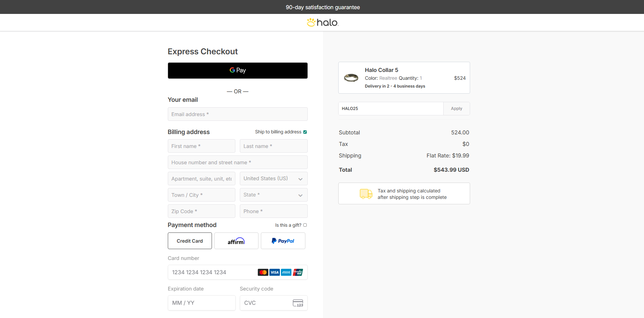Click the CVC card hint icon
The height and width of the screenshot is (318, 644).
tap(298, 303)
